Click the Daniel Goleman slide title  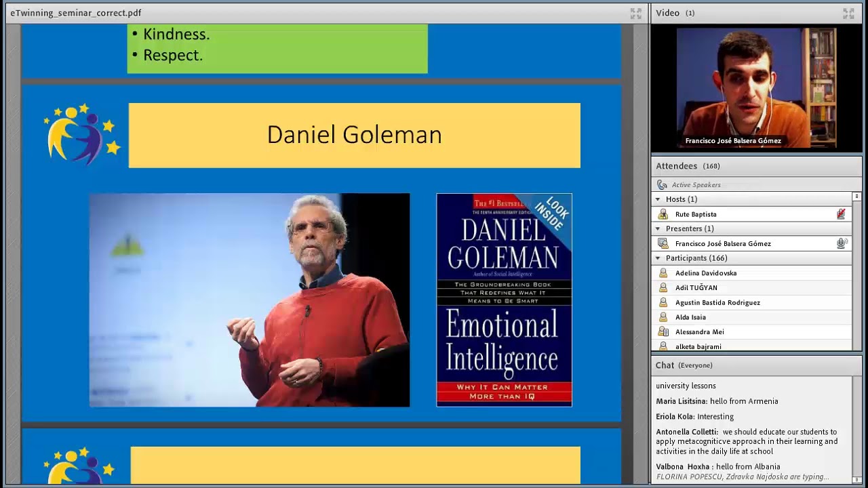pyautogui.click(x=355, y=135)
